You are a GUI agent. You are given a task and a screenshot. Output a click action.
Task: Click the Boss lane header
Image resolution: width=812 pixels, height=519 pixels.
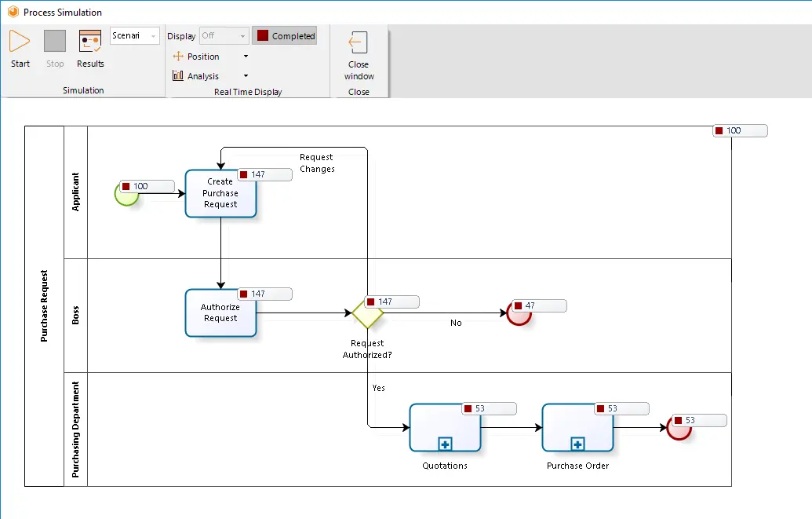point(75,315)
